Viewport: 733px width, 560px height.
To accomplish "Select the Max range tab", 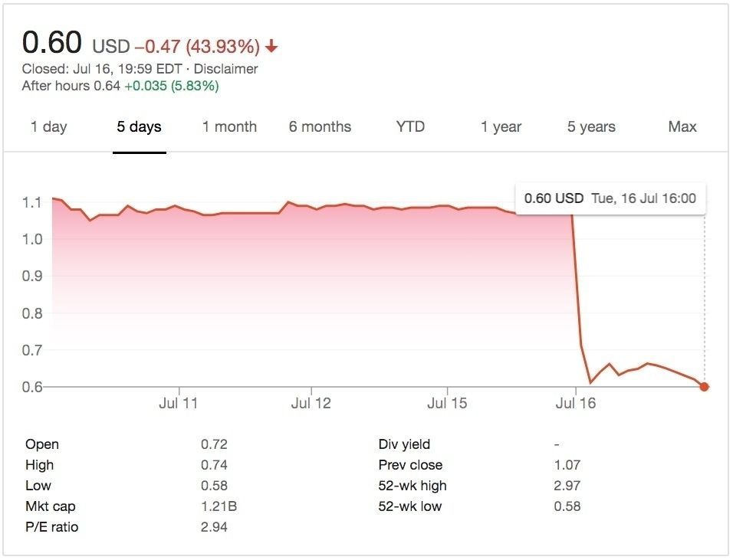I will click(x=682, y=127).
